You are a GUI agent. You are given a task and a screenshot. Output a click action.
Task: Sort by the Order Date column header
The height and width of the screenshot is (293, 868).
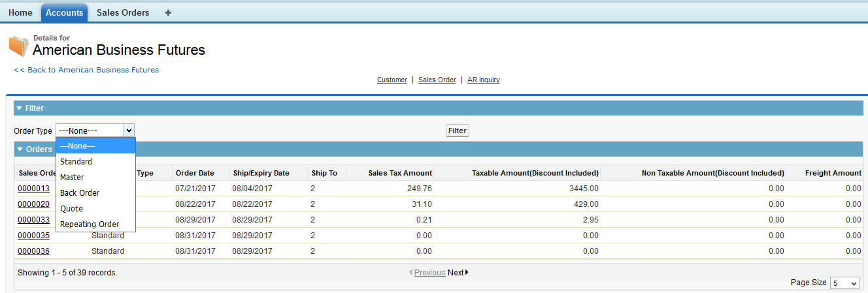click(195, 173)
